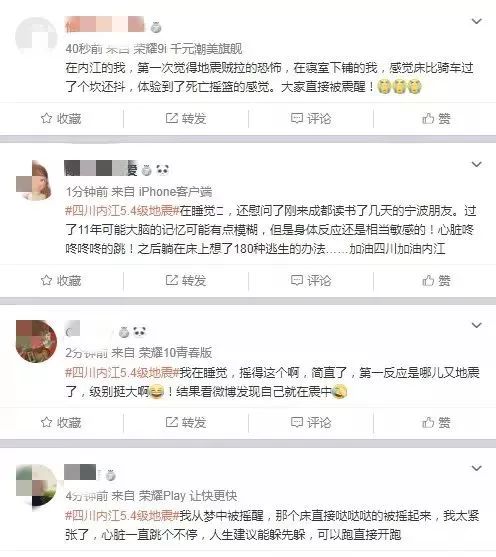Viewport: 496px width, 557px height.
Task: Repost the 荣耀10青春版 post
Action: (186, 422)
